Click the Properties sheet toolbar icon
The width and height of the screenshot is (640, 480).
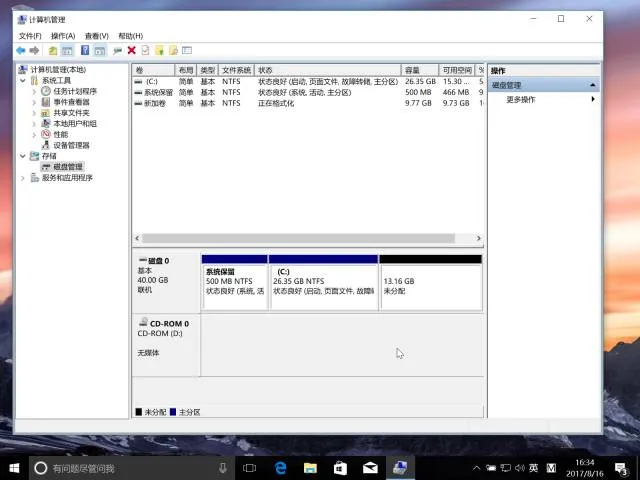(145, 50)
